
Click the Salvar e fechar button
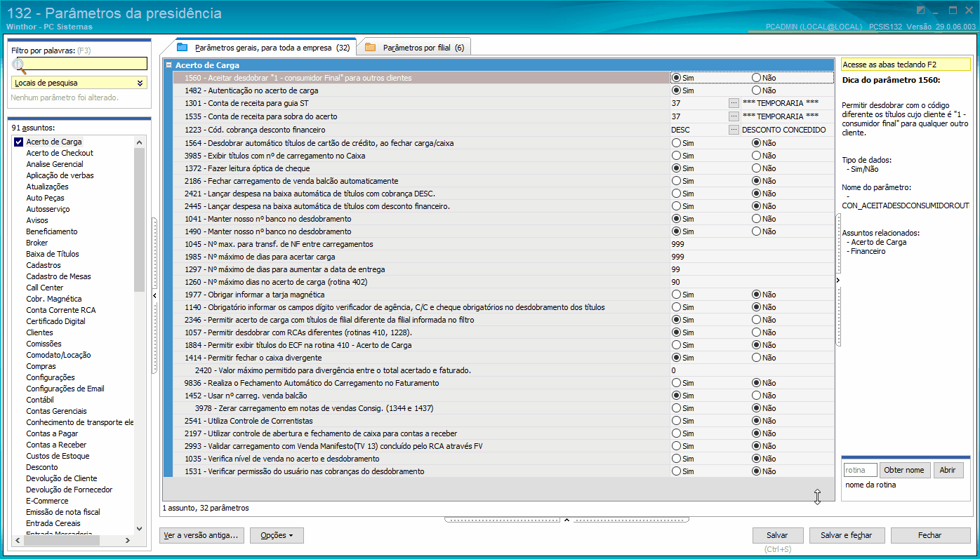point(847,535)
